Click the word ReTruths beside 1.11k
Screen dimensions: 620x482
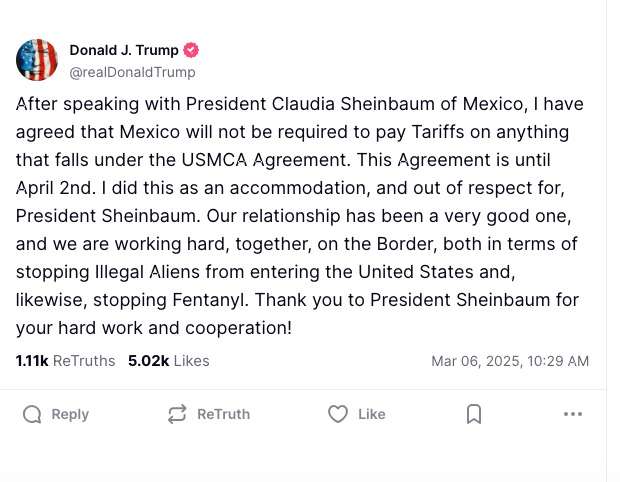[84, 361]
